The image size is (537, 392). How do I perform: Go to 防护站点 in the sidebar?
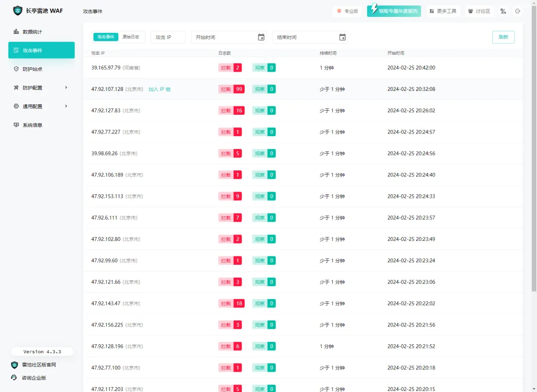pyautogui.click(x=32, y=69)
